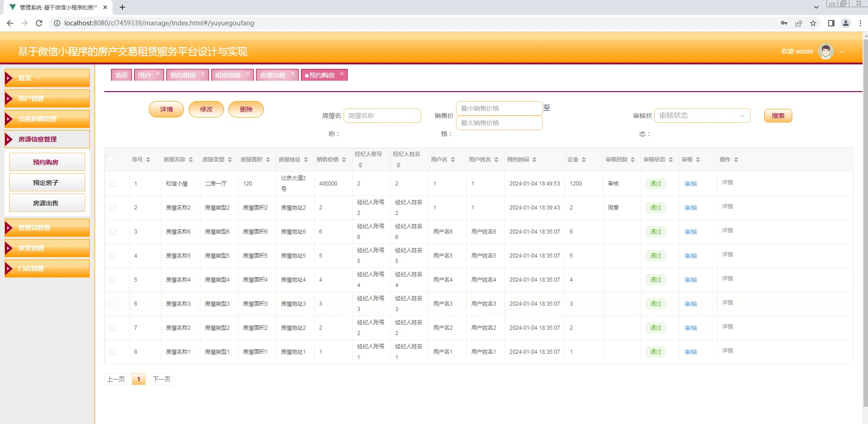Click the 最大销售价格 input field

pyautogui.click(x=499, y=123)
